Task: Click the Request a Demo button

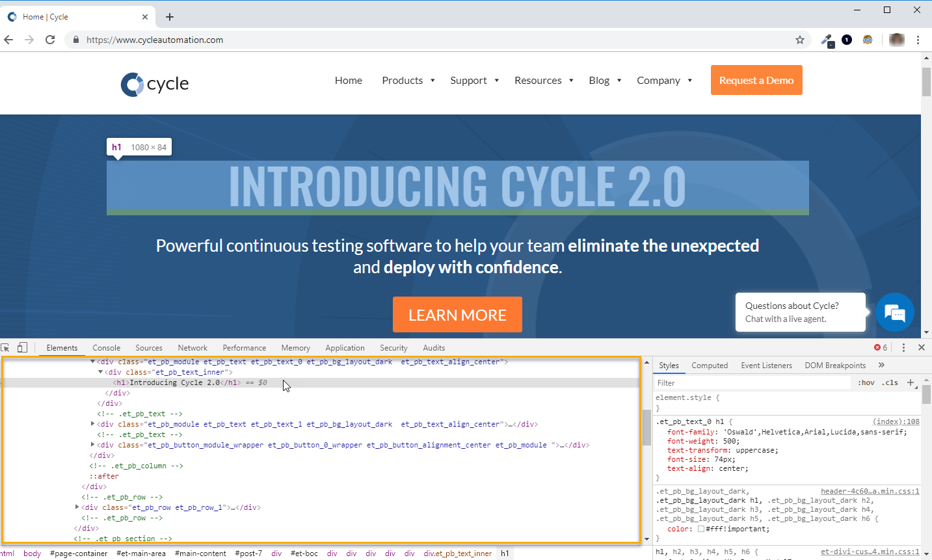Action: pyautogui.click(x=756, y=79)
